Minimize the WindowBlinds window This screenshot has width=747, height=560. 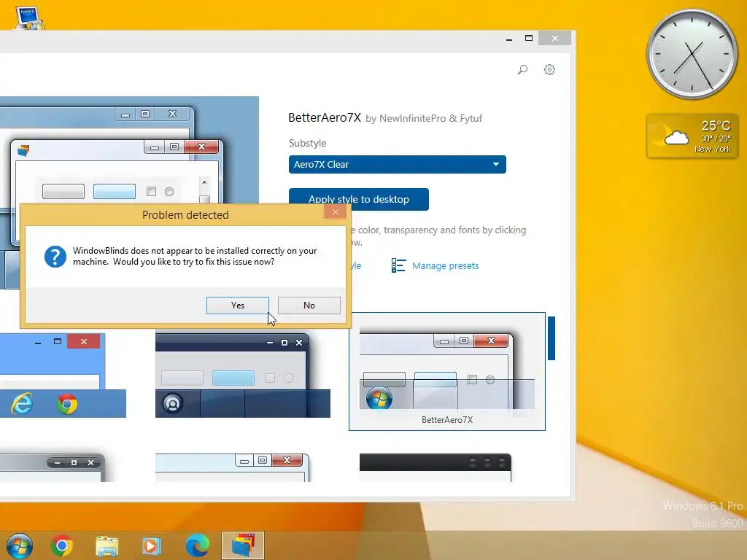pos(508,39)
